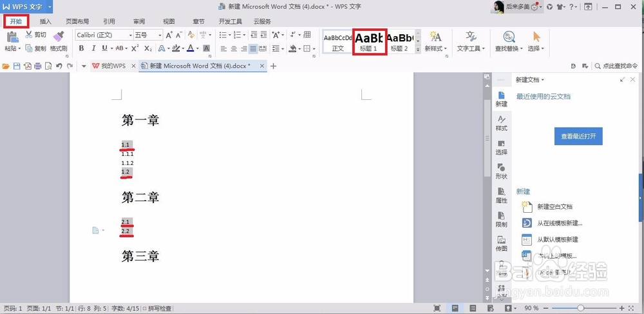Apply text highlight color pen
644x314 pixels.
click(176, 48)
